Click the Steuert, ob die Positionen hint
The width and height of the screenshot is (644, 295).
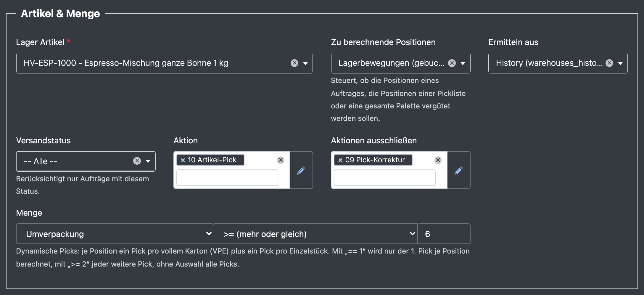pyautogui.click(x=398, y=99)
